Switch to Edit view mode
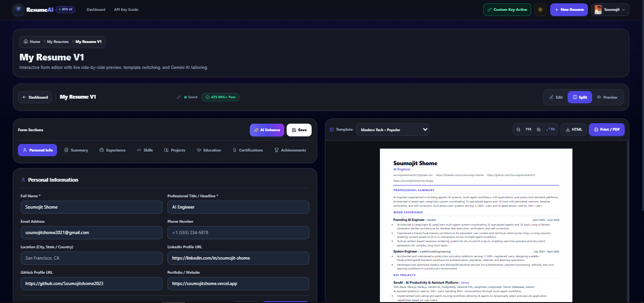Viewport: 644px width, 303px height. 556,97
